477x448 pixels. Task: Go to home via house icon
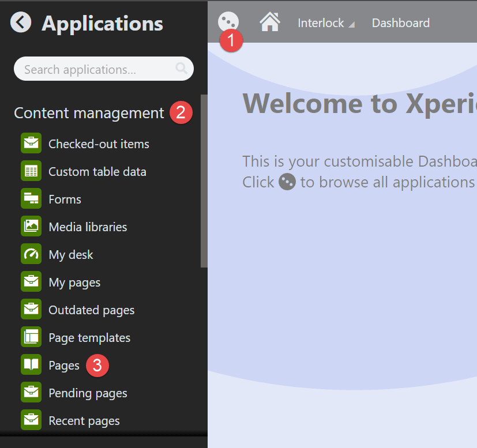[x=270, y=22]
